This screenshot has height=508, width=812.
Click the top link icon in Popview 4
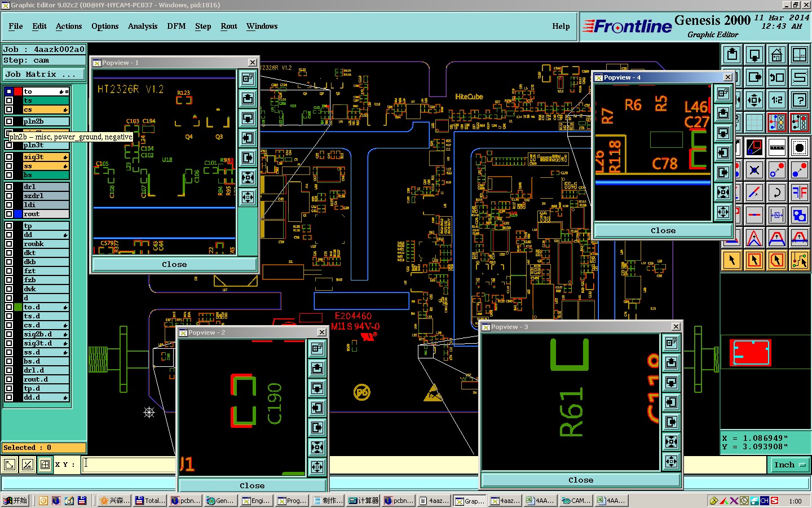tap(723, 93)
